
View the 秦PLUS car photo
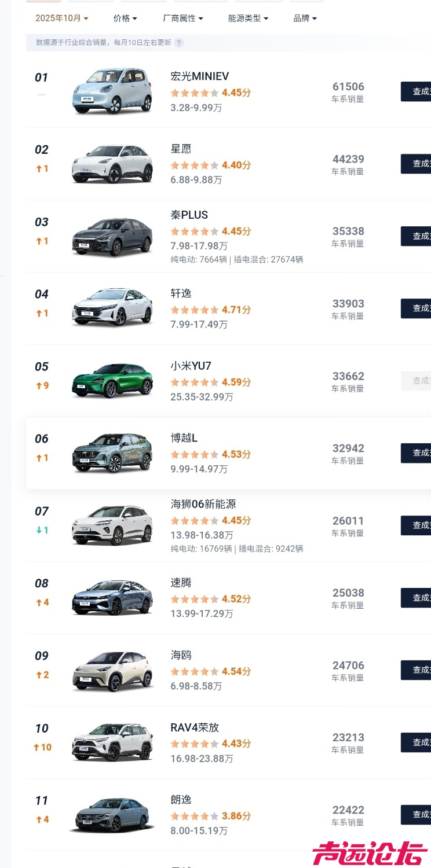tap(112, 236)
